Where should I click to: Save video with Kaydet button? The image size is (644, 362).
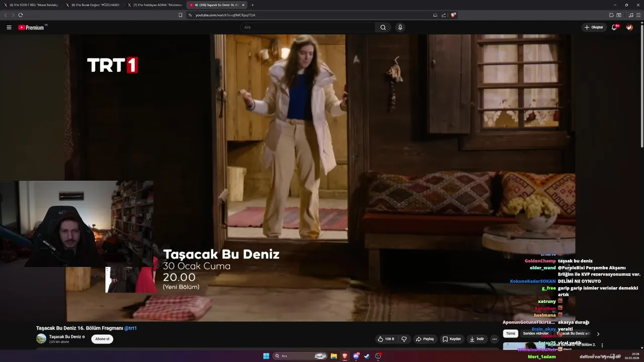(x=452, y=339)
